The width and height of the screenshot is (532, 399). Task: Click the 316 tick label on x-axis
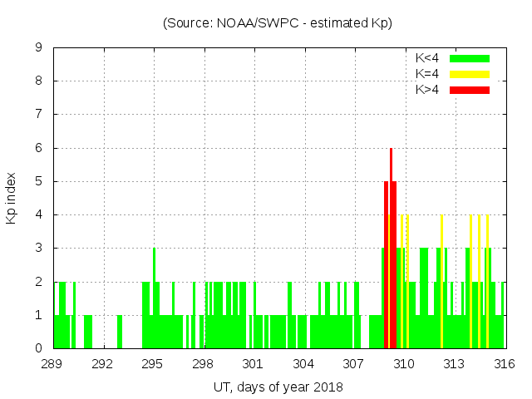click(505, 363)
